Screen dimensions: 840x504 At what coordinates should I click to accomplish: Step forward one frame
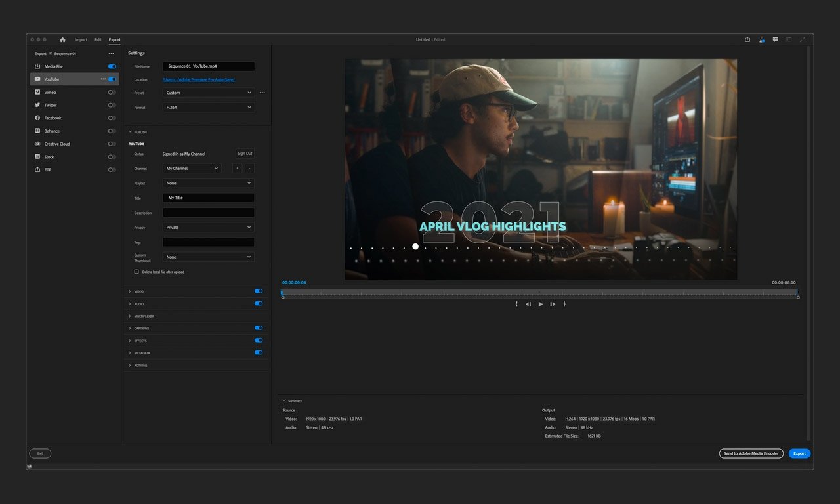[553, 304]
